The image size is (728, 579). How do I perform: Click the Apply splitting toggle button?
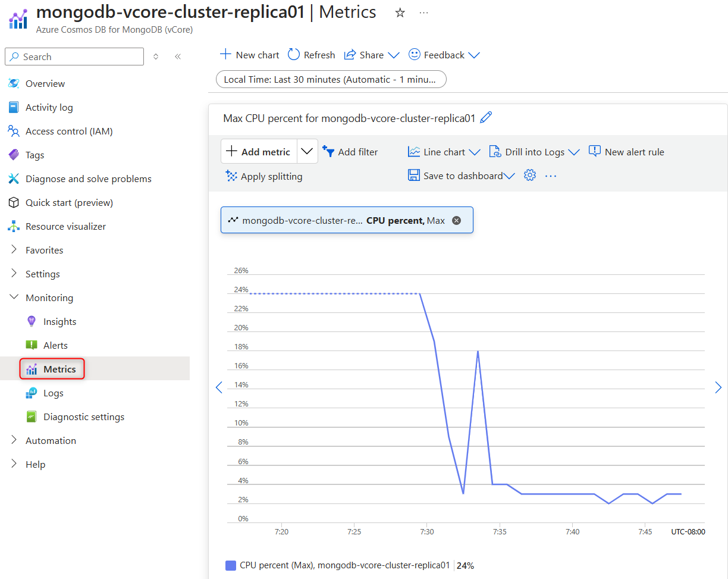tap(263, 176)
